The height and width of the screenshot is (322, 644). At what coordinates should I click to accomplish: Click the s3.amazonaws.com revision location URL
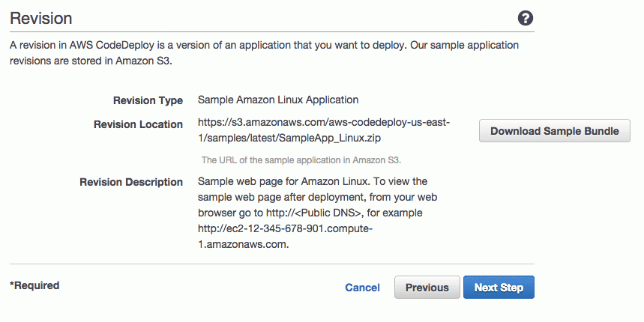coord(324,130)
